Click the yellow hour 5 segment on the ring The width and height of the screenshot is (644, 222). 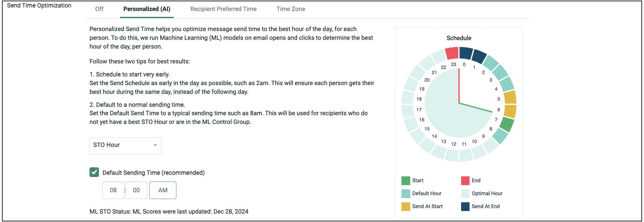pyautogui.click(x=510, y=97)
